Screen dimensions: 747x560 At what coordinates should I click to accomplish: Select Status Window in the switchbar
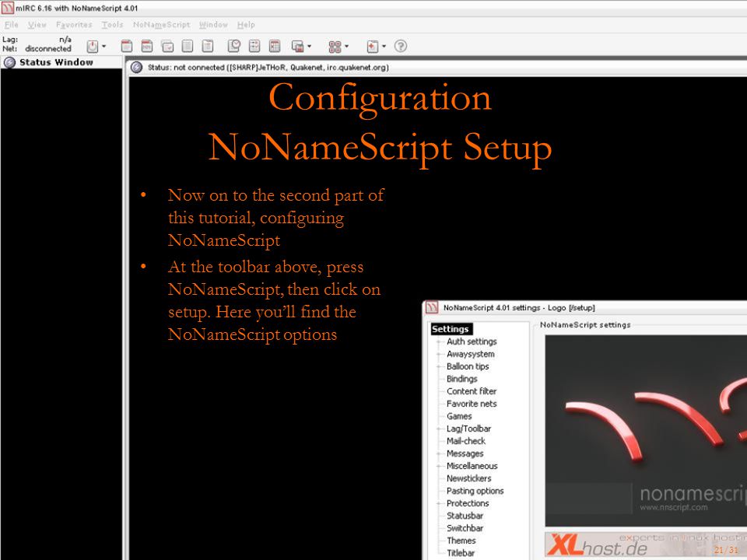61,62
